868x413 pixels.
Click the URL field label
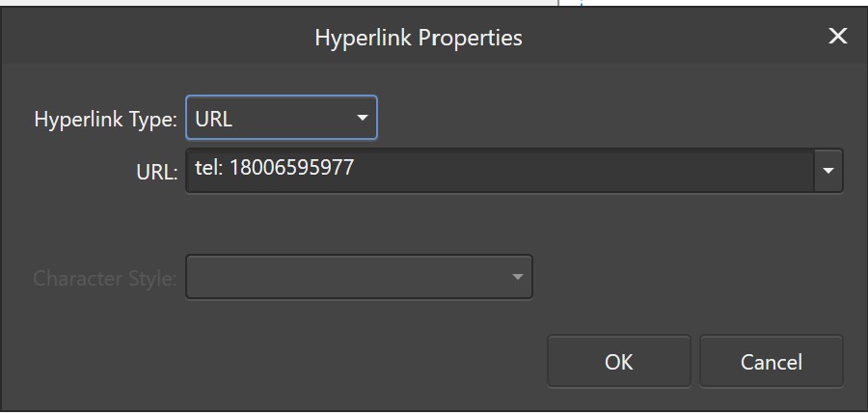(156, 172)
